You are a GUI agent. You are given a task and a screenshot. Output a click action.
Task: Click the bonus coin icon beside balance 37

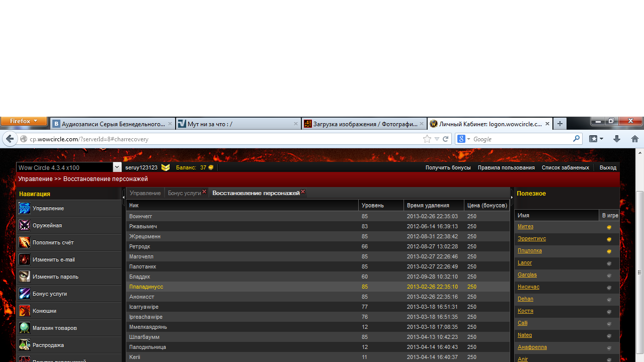pos(211,167)
